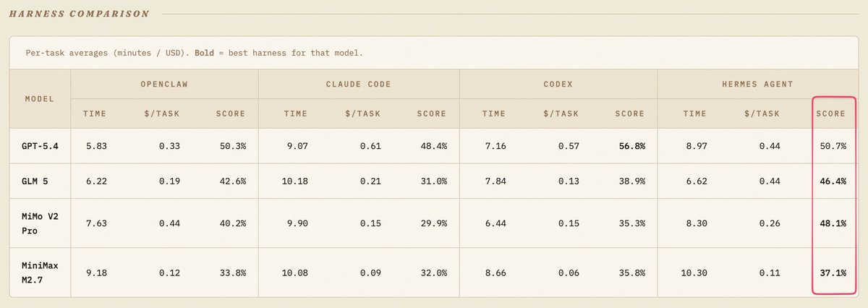Click the 10.30 MiniMax Hermes time cell
This screenshot has height=308, width=868.
click(694, 272)
